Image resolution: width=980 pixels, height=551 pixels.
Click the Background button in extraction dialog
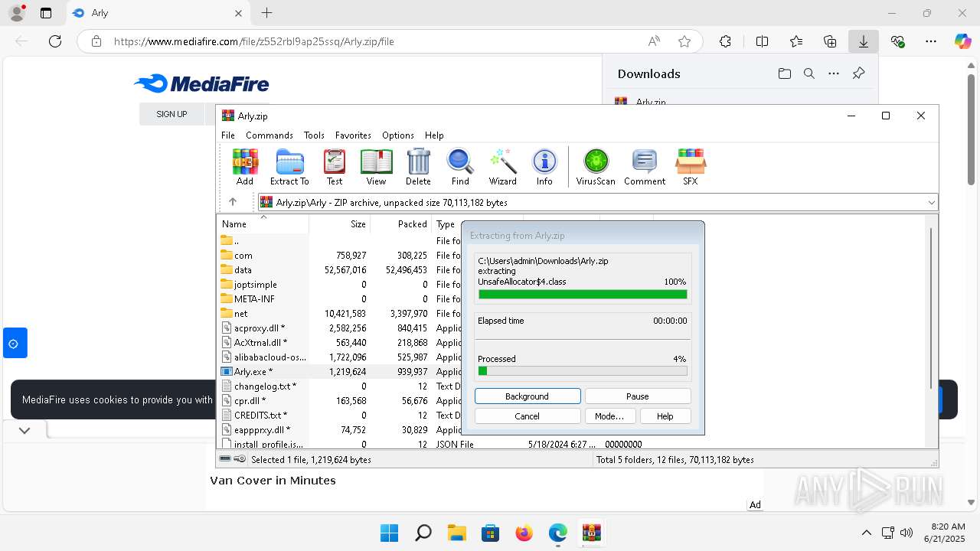528,396
